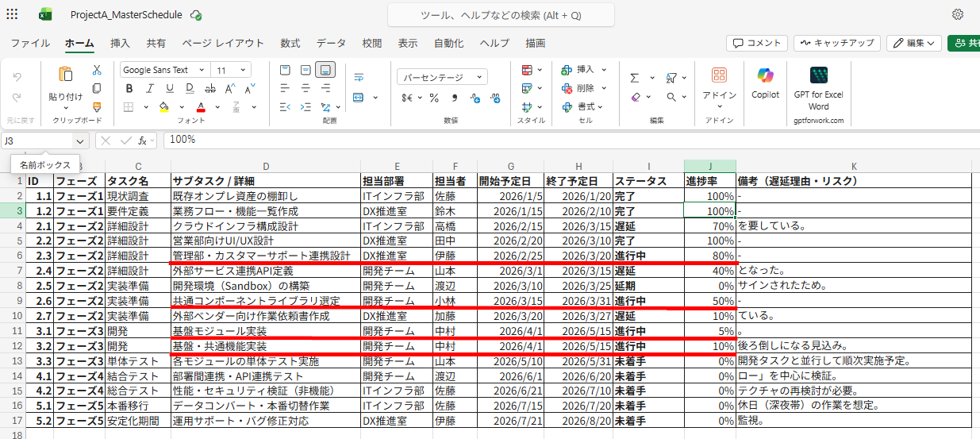Click the app launcher grid icon

[x=13, y=15]
